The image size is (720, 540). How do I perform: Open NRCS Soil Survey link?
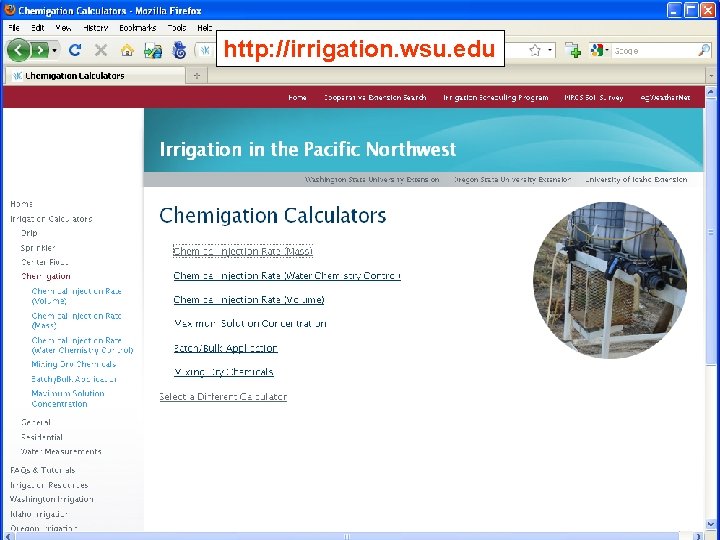point(594,97)
